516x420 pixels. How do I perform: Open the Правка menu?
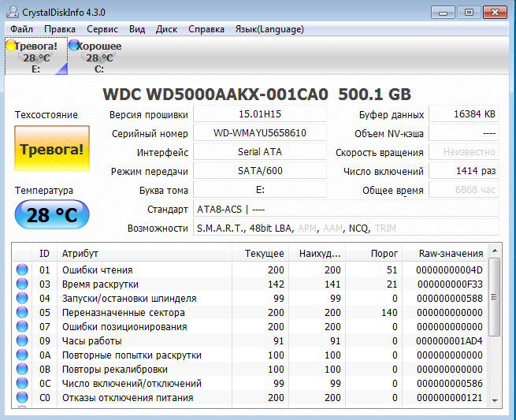tap(60, 29)
